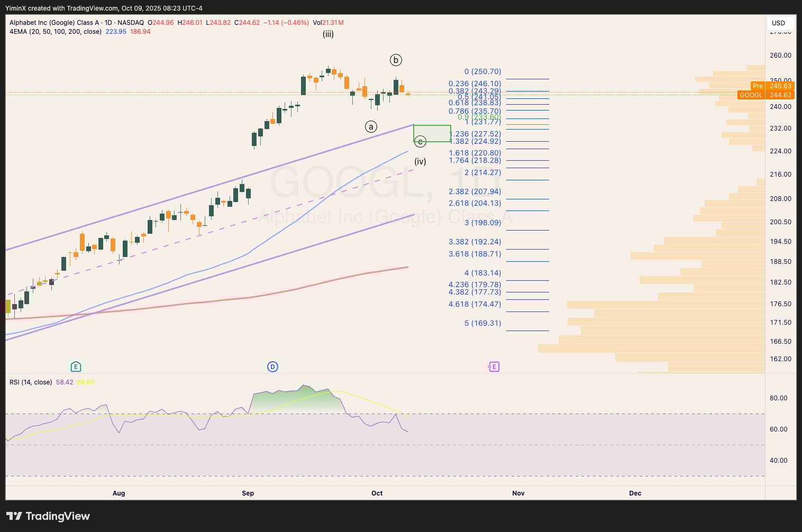
Task: Click the RSI value 58.42
Action: (65, 382)
